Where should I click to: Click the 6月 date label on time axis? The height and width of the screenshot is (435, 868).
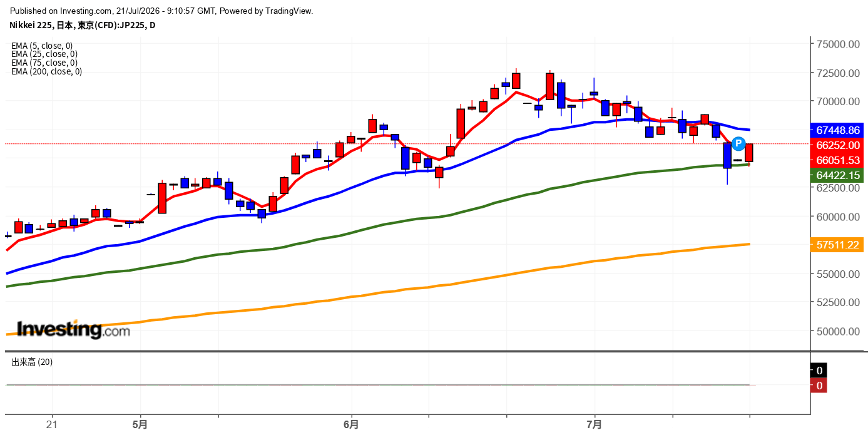tap(352, 424)
